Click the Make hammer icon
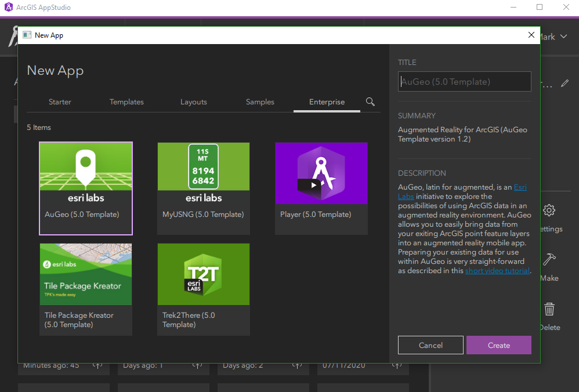Viewport: 579px width, 392px height. click(x=549, y=260)
